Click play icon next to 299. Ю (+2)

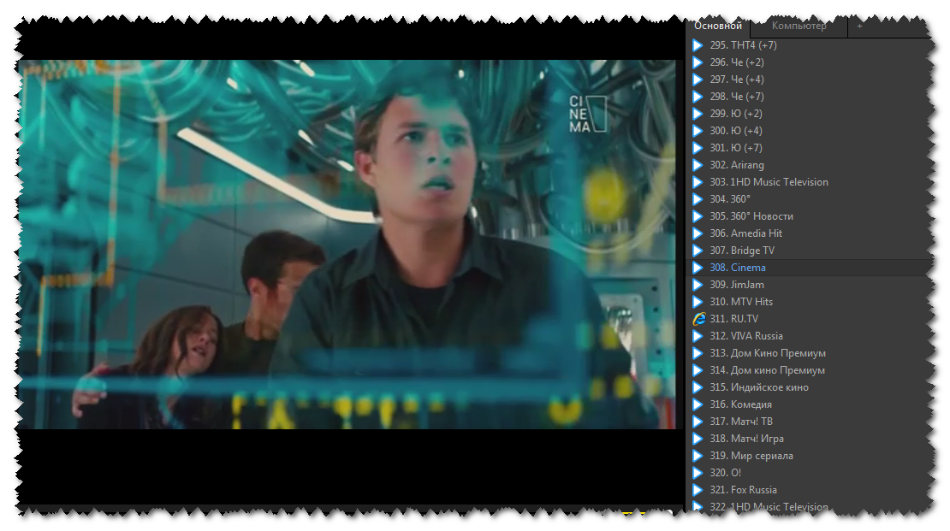click(x=698, y=113)
